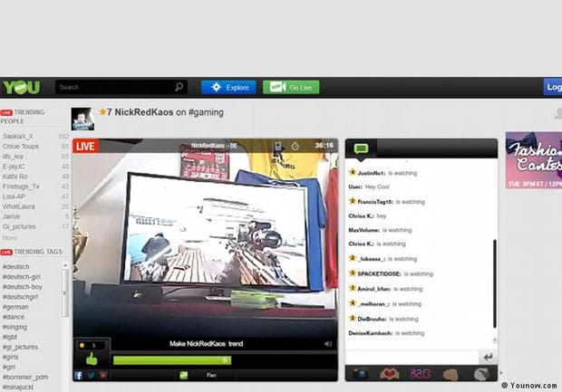
Task: Open the #deutsch-boy tag
Action: coord(23,287)
